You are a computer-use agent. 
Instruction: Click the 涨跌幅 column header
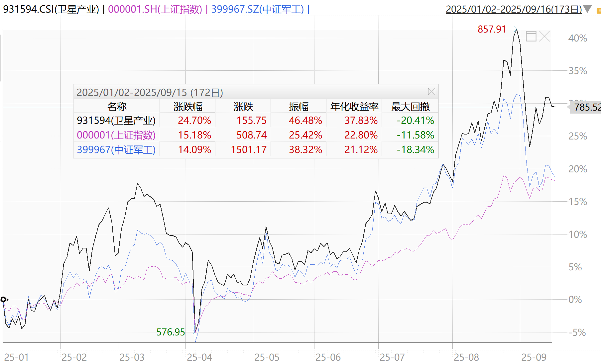[x=188, y=107]
